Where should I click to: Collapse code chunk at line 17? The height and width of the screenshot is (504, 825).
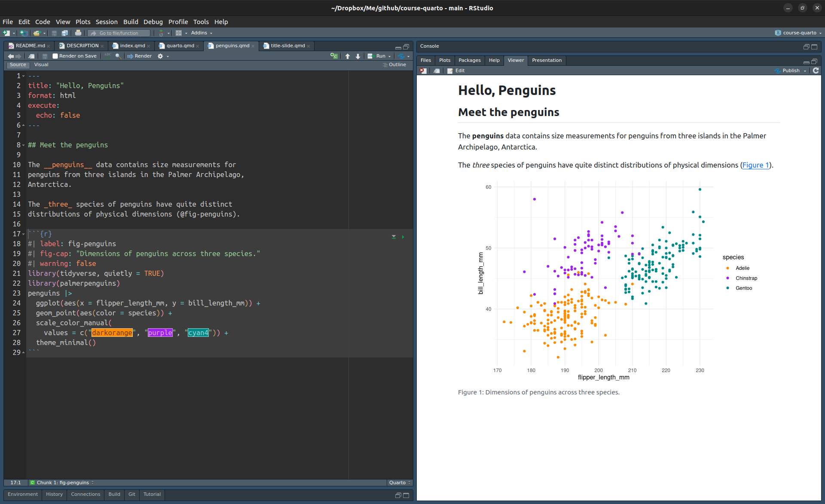pos(23,234)
